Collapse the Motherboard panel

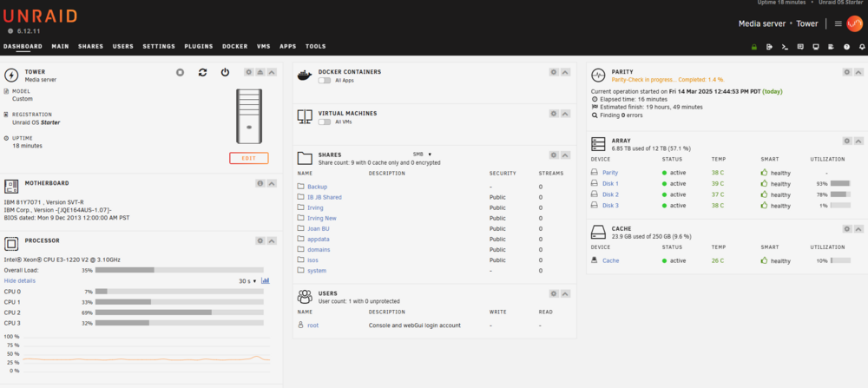point(272,183)
